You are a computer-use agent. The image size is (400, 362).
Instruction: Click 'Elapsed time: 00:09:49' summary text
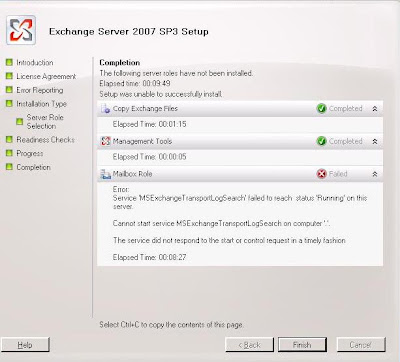(x=135, y=83)
